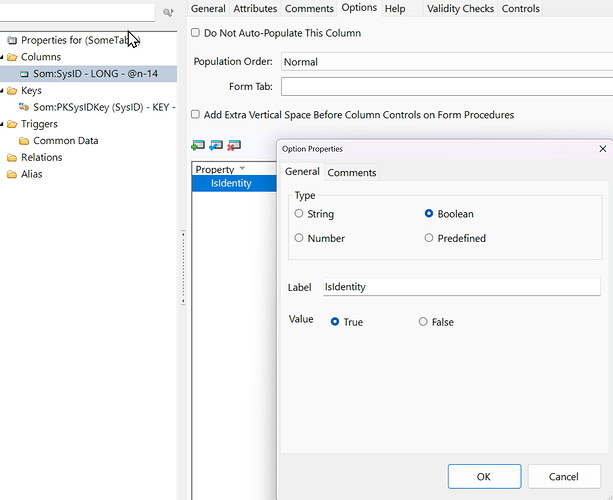Viewport: 613px width, 500px height.
Task: Enable Do Not Auto-Populate This Column
Action: [x=196, y=33]
